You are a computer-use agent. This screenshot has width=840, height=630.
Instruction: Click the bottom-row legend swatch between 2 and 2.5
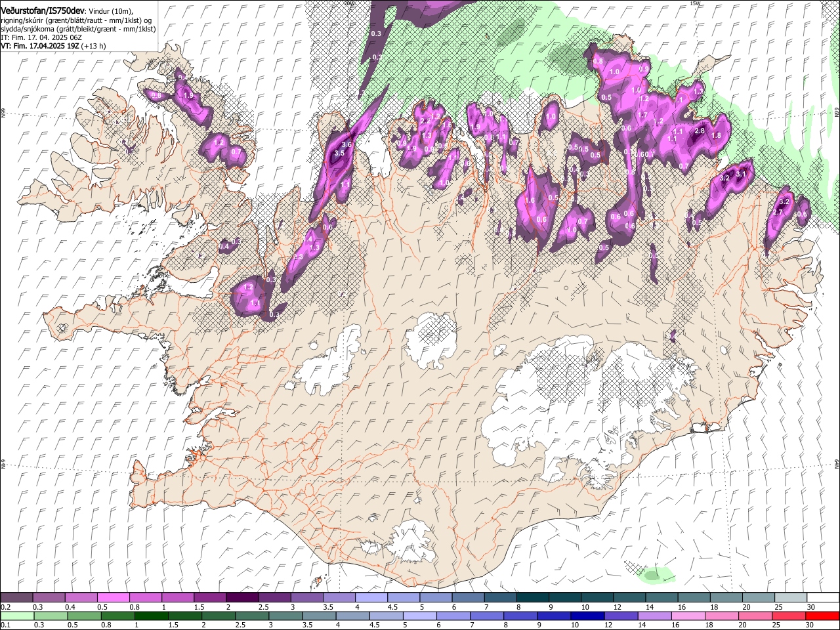[x=218, y=616]
